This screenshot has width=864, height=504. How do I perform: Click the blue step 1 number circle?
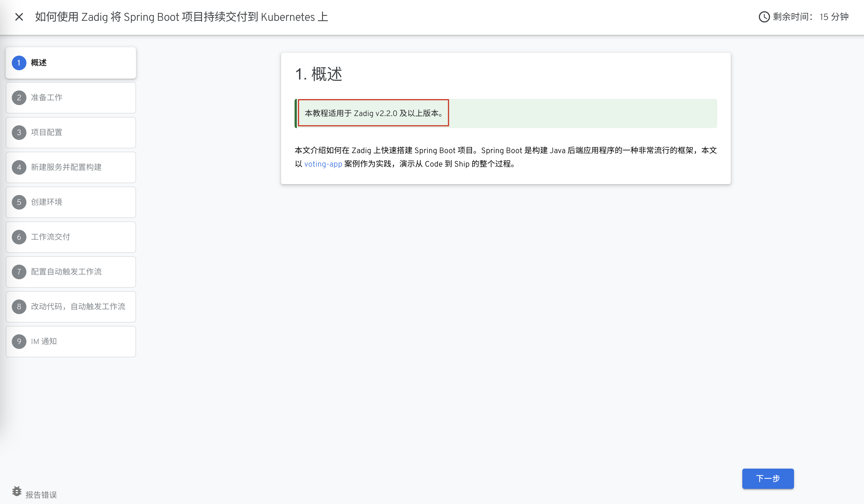(x=19, y=63)
